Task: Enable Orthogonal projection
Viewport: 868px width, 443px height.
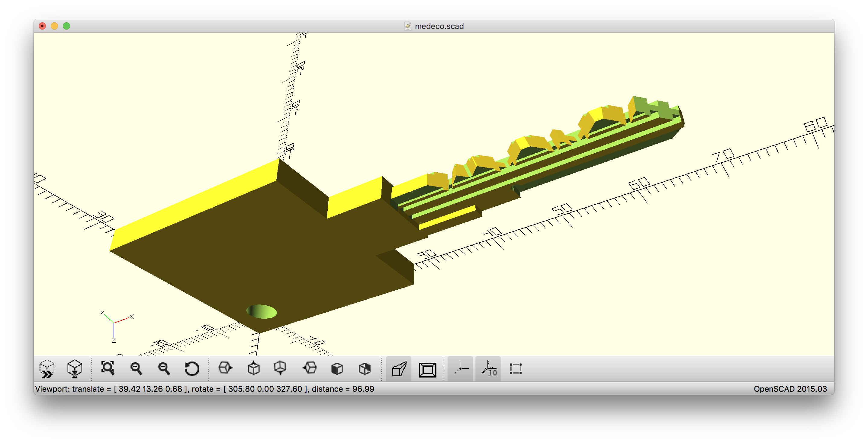Action: tap(428, 370)
